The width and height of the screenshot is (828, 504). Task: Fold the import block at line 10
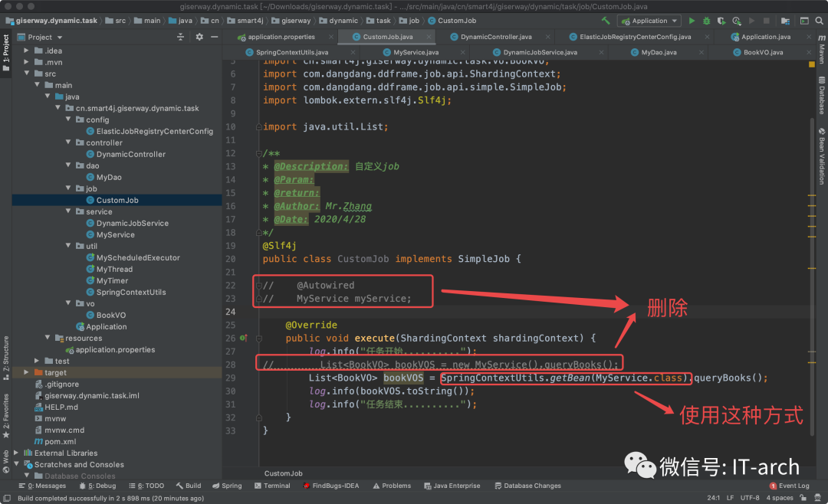point(259,126)
